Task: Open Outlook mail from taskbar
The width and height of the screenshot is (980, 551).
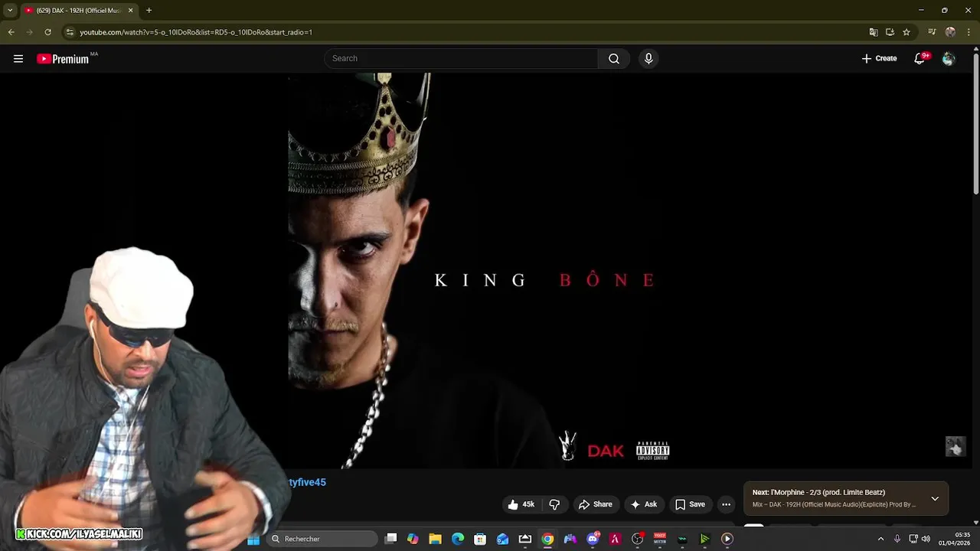Action: [502, 539]
